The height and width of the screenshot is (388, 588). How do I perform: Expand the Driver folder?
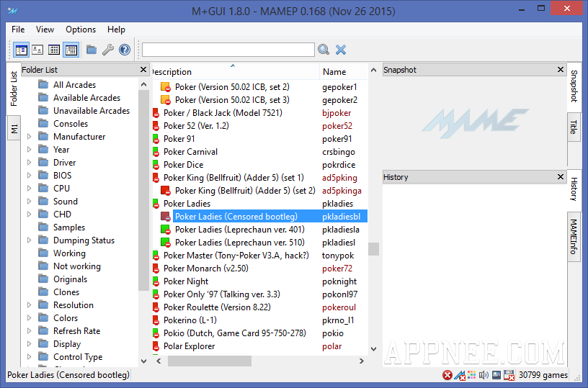tap(29, 163)
